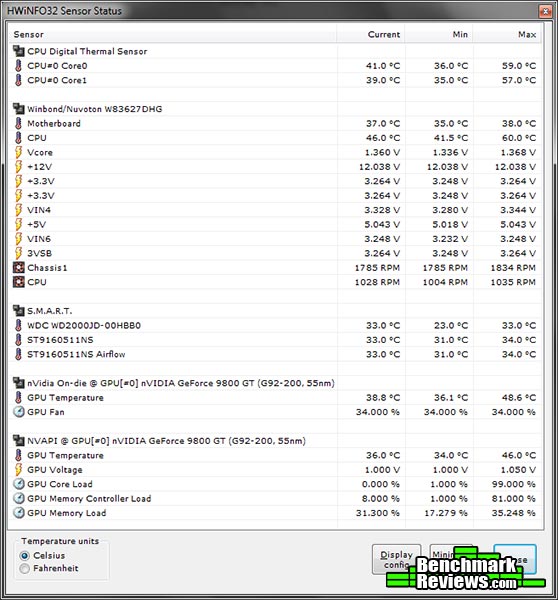Viewport: 558px width, 600px height.
Task: Click the Sensor column header
Action: click(x=173, y=34)
